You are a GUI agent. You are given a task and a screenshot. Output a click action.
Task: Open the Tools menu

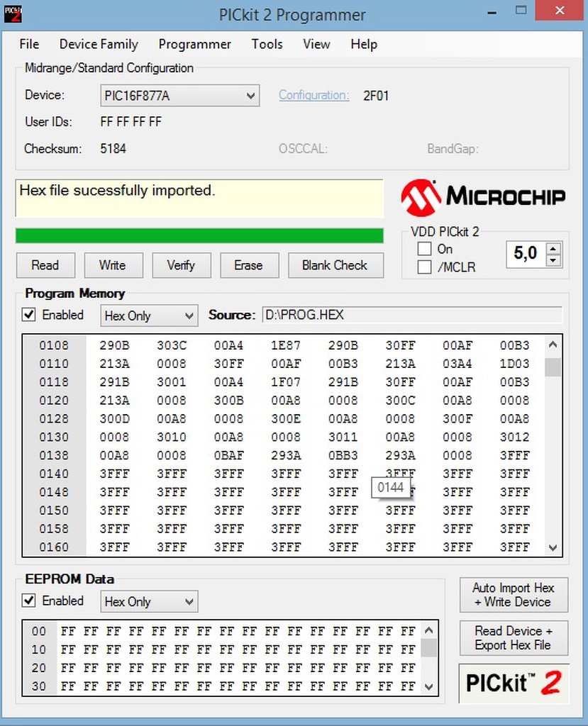pyautogui.click(x=267, y=44)
